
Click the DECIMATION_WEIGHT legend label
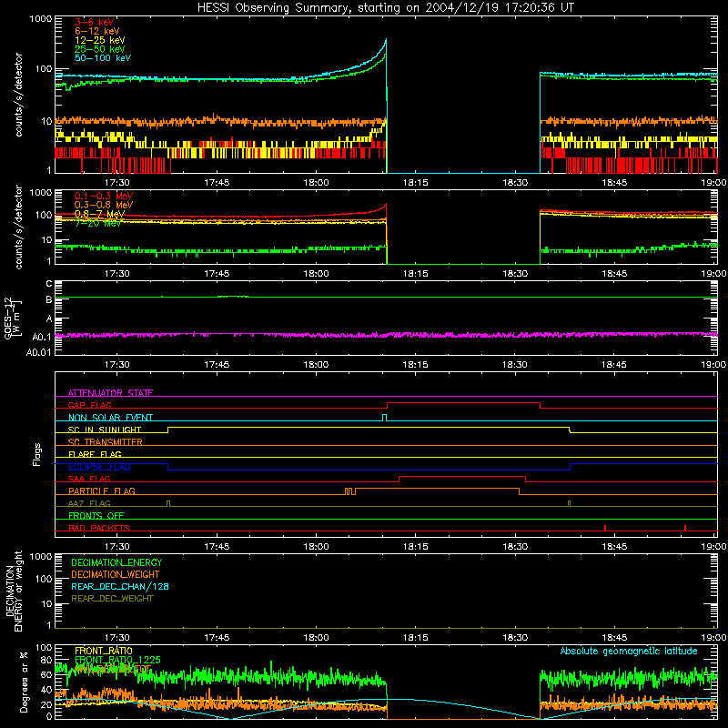click(116, 574)
